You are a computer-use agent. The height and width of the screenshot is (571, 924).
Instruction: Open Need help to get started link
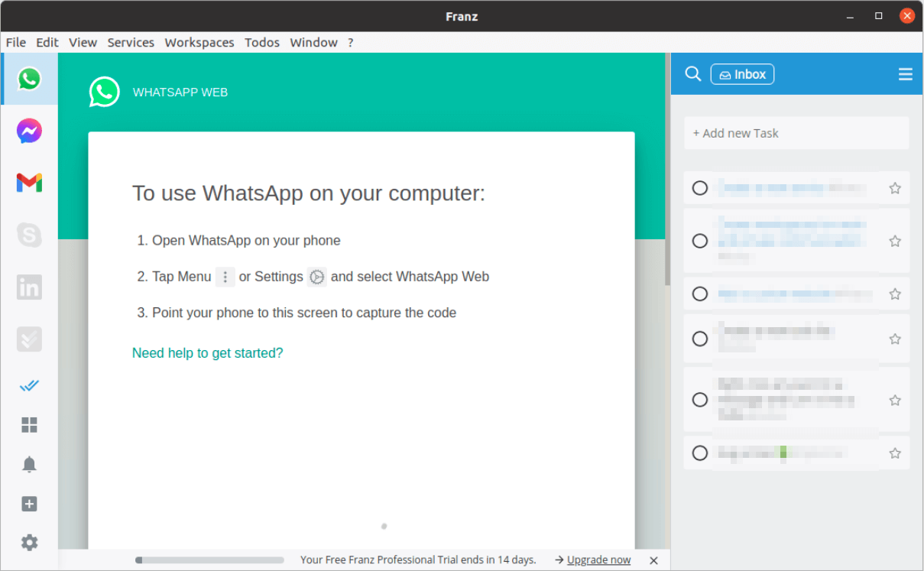click(x=207, y=353)
